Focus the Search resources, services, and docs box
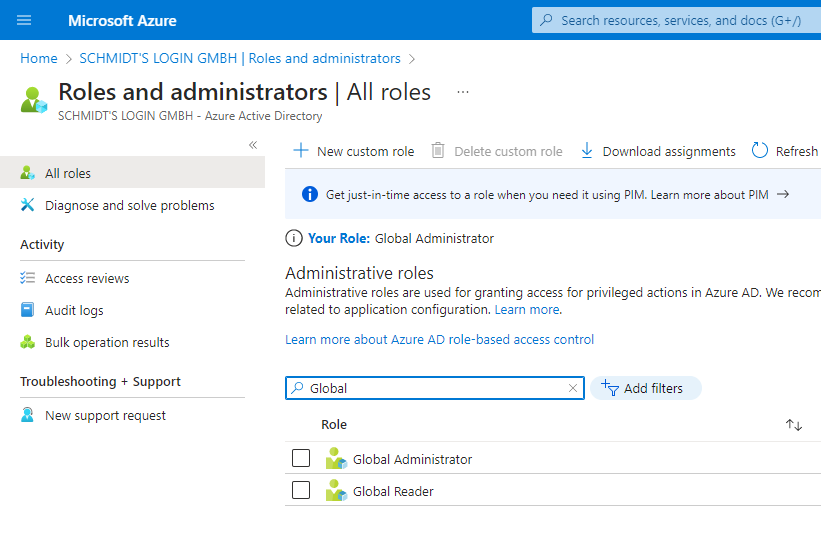The height and width of the screenshot is (533, 821). click(676, 20)
